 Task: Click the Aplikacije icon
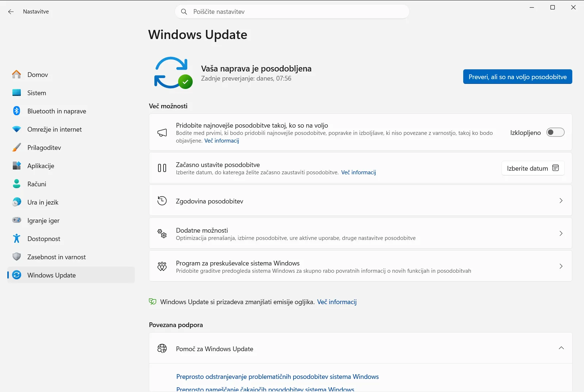tap(16, 166)
